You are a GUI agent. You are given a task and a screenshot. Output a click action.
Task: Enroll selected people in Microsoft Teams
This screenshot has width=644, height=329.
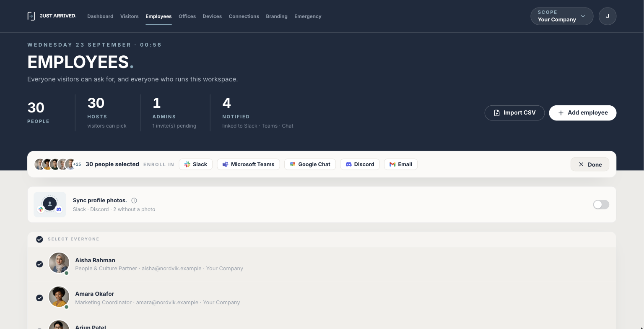tap(248, 164)
